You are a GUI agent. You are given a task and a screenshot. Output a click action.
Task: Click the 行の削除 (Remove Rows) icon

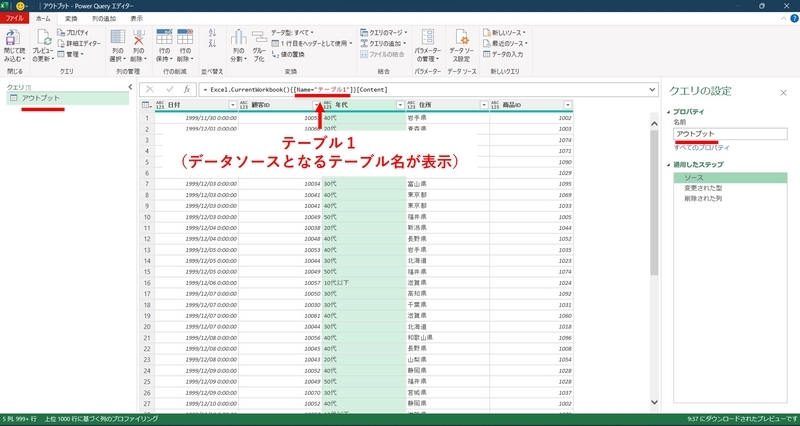pos(185,37)
